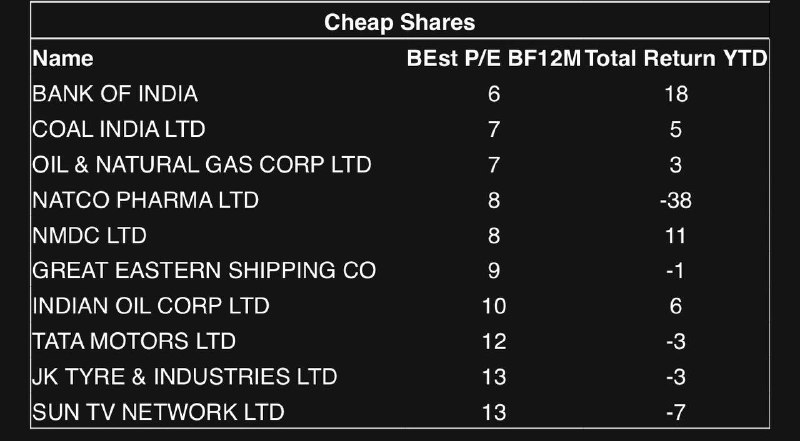The height and width of the screenshot is (441, 800).
Task: Click JK TYRE & INDUSTRIES LTD
Action: (x=185, y=377)
